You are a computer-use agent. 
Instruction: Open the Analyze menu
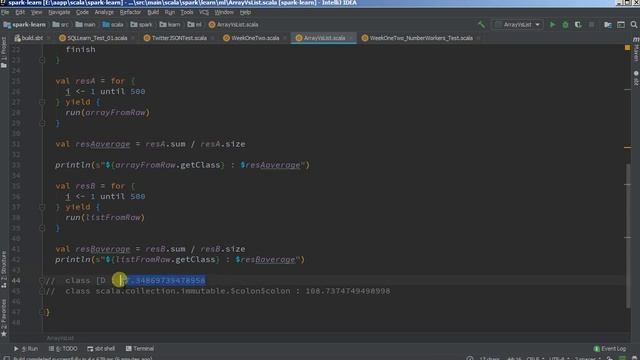pos(104,13)
